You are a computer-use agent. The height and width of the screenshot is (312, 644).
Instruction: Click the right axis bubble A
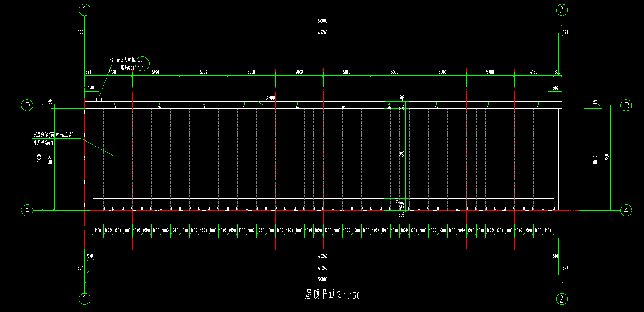click(626, 210)
